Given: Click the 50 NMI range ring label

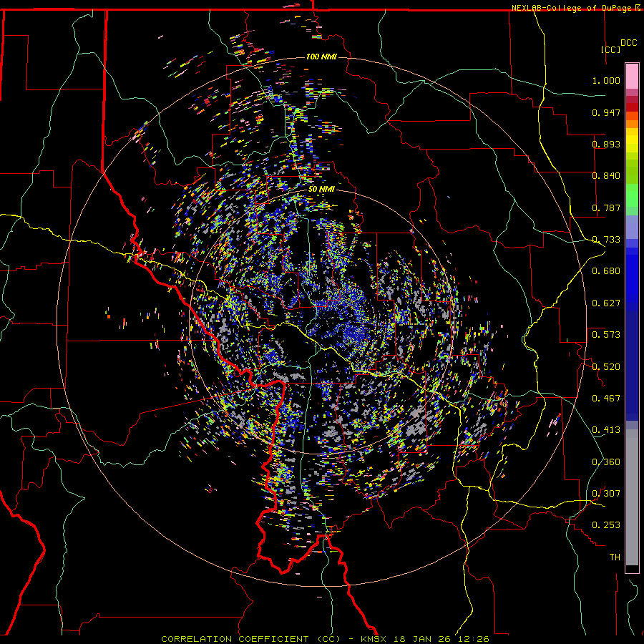Looking at the screenshot, I should 321,189.
